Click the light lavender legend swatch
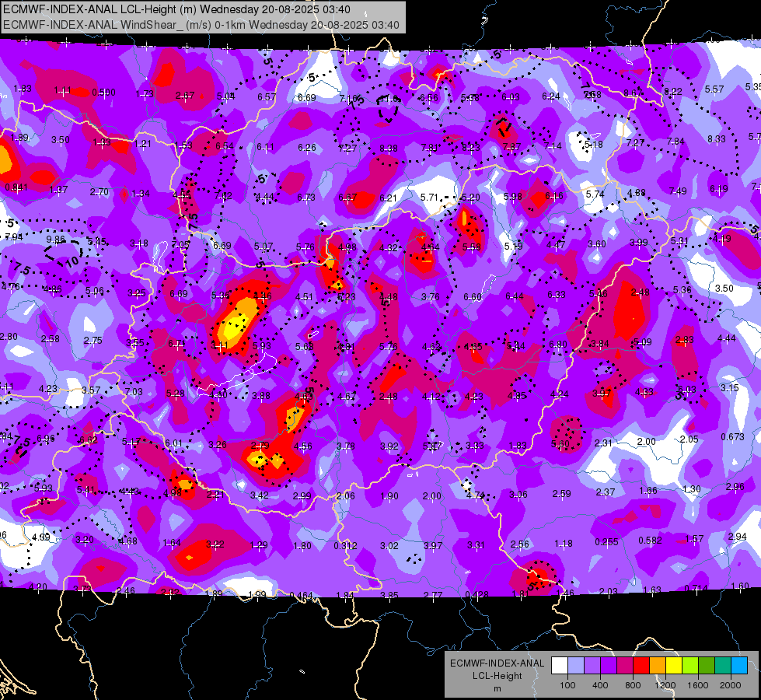 [576, 666]
